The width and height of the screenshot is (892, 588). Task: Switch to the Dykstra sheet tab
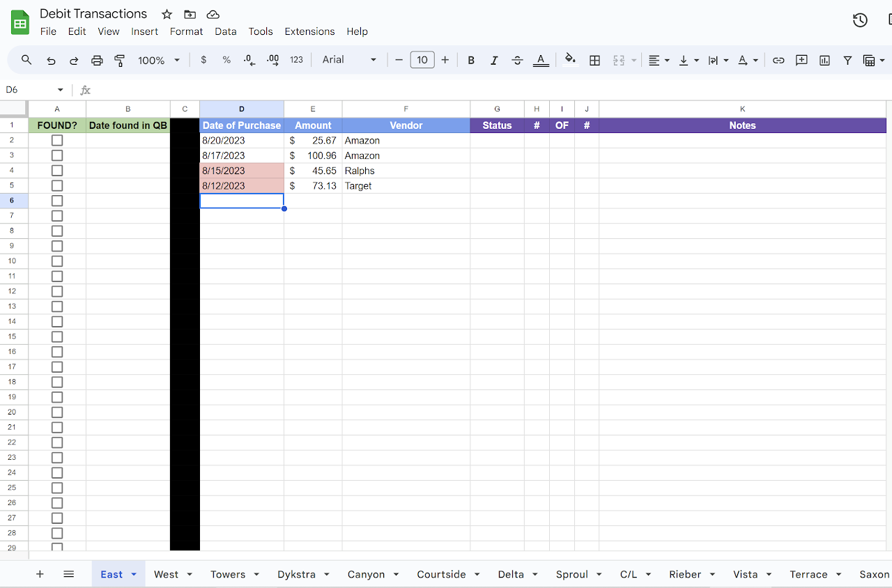click(x=298, y=574)
